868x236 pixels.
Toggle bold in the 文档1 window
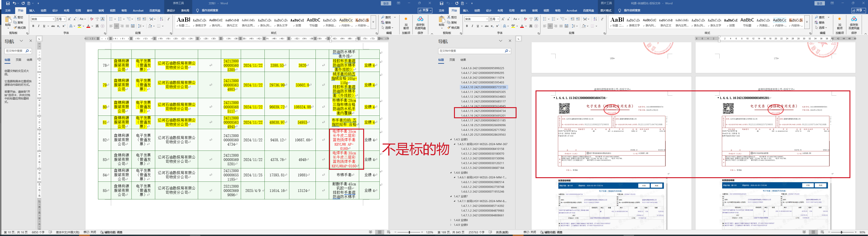click(33, 26)
